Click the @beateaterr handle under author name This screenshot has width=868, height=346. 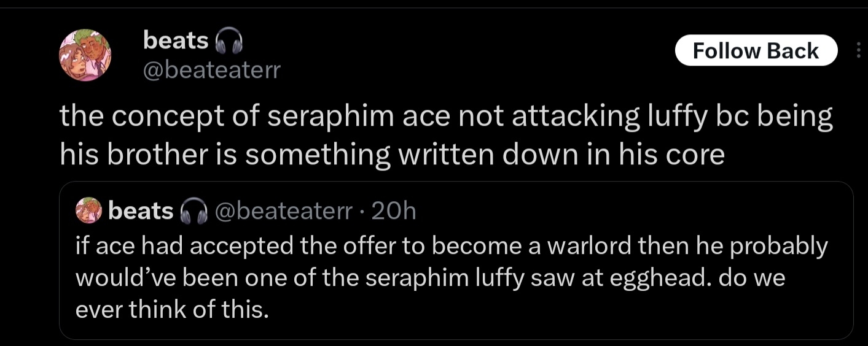pos(211,71)
